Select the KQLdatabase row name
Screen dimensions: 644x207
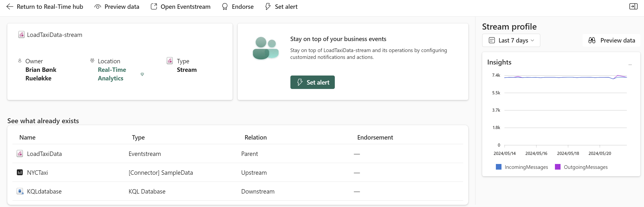click(44, 192)
